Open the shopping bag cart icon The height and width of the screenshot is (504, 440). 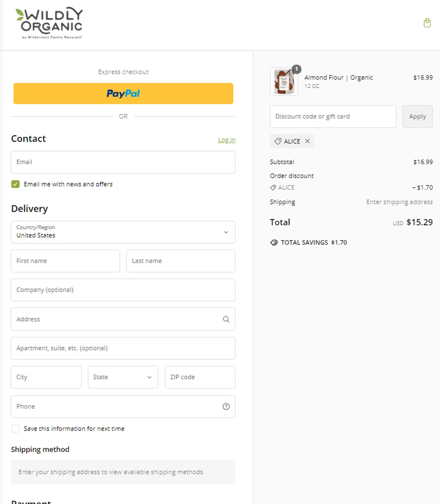point(427,23)
